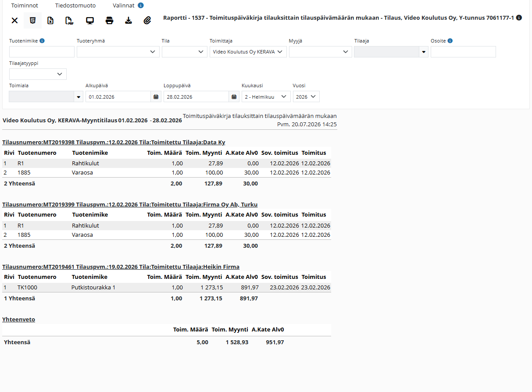
Task: Open the Kuukausi dropdown showing Helmikuu
Action: (266, 96)
